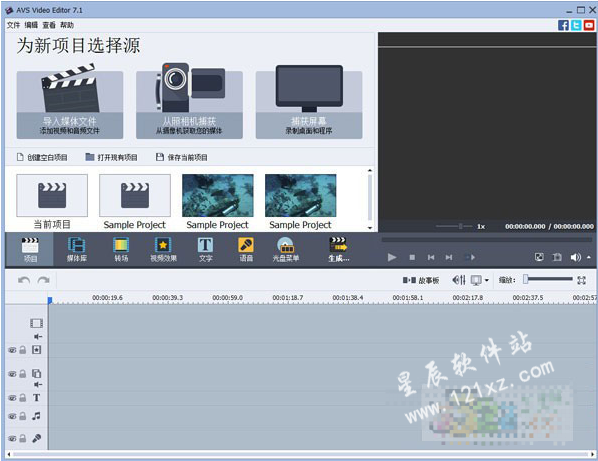The width and height of the screenshot is (598, 461).
Task: Open the 视频效果 tab
Action: pos(163,250)
